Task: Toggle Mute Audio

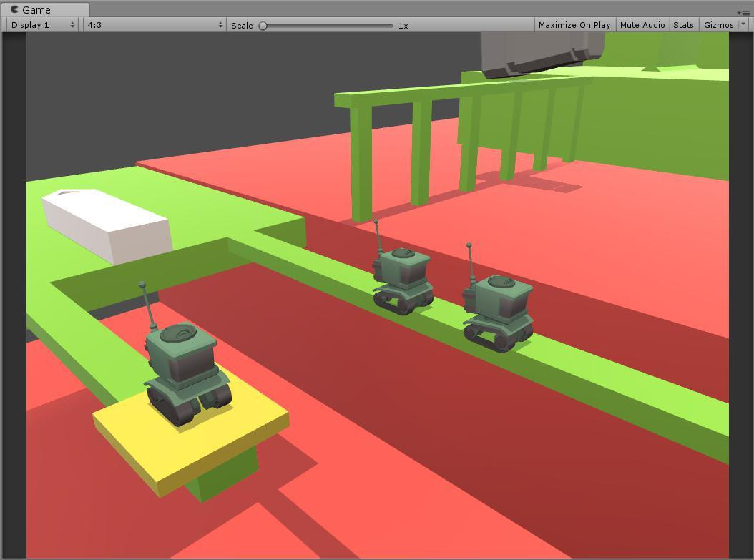Action: pos(642,25)
